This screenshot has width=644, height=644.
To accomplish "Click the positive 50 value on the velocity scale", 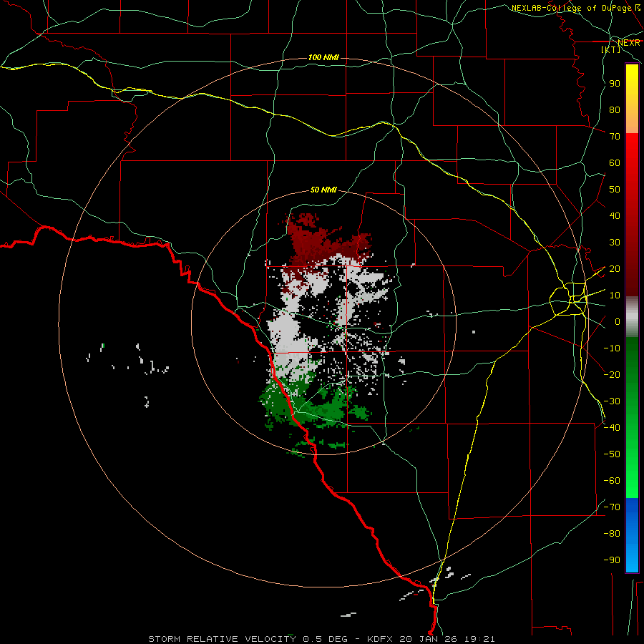I will (x=615, y=190).
